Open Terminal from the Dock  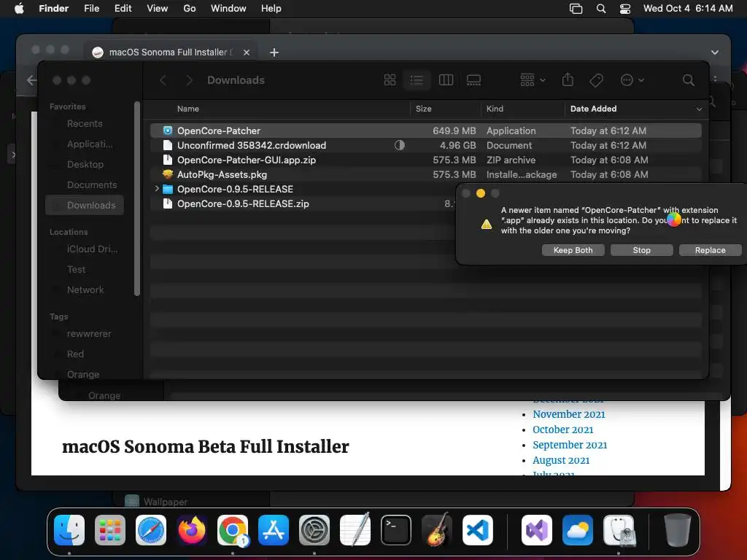[396, 530]
